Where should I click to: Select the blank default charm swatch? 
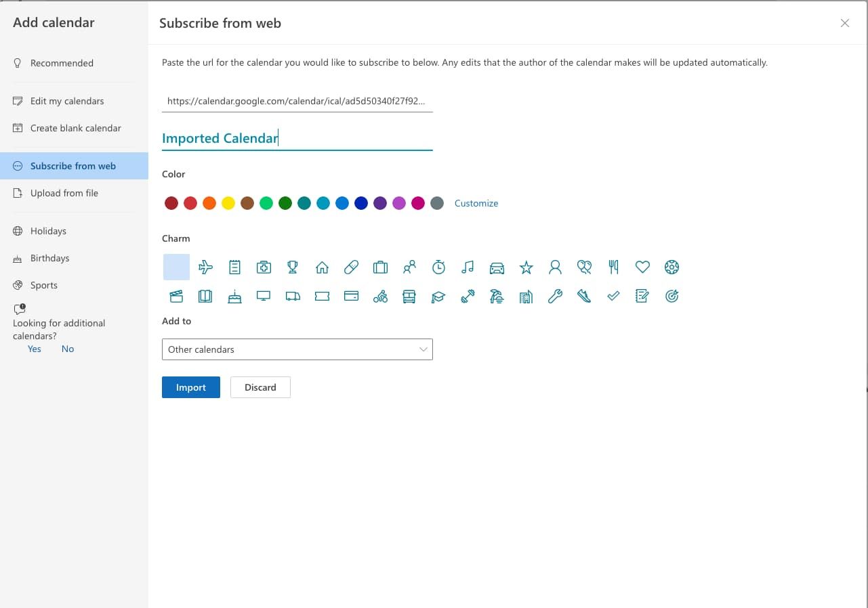pos(176,267)
